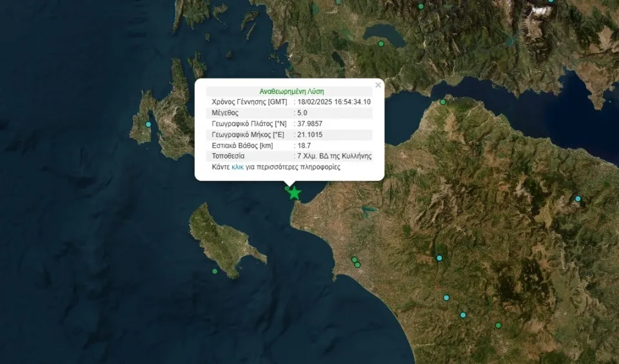Select the southernmost cyan marker of the southern trio
Image resolution: width=619 pixels, height=364 pixels.
pyautogui.click(x=463, y=315)
